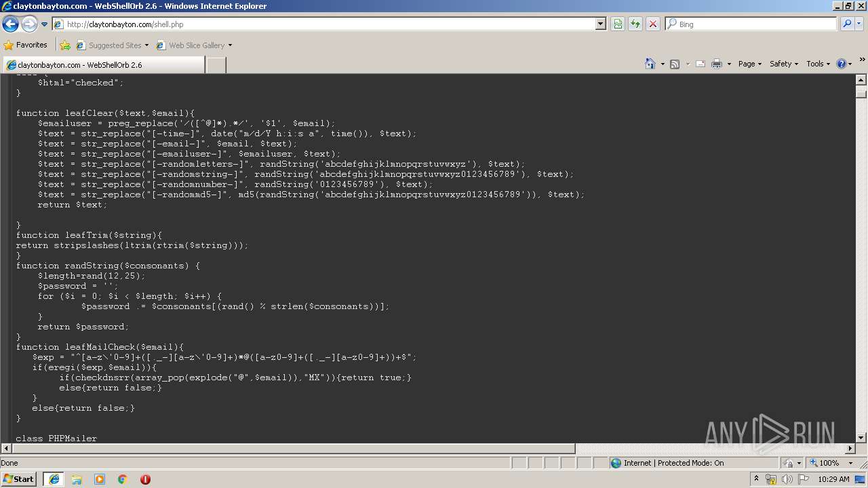Screen dimensions: 868x488
Task: Click the Action Center flag icon
Action: click(x=802, y=479)
